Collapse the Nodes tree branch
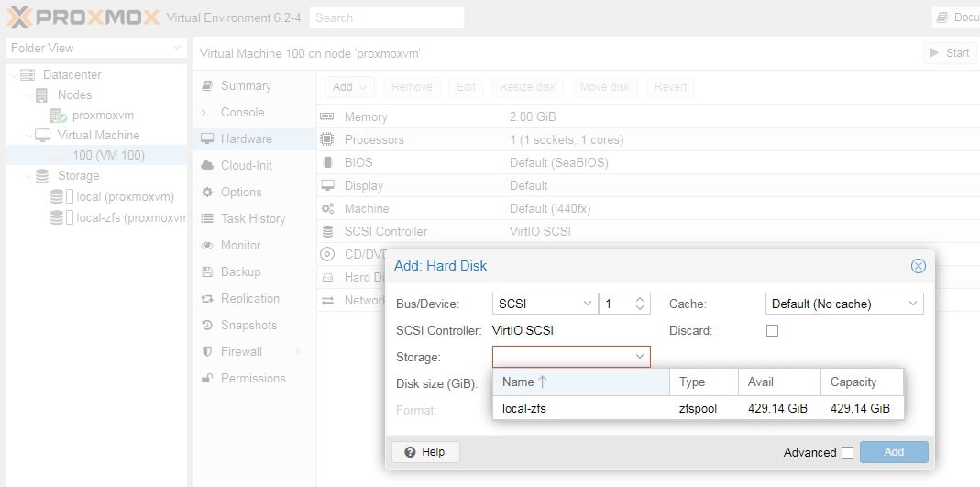 click(28, 95)
